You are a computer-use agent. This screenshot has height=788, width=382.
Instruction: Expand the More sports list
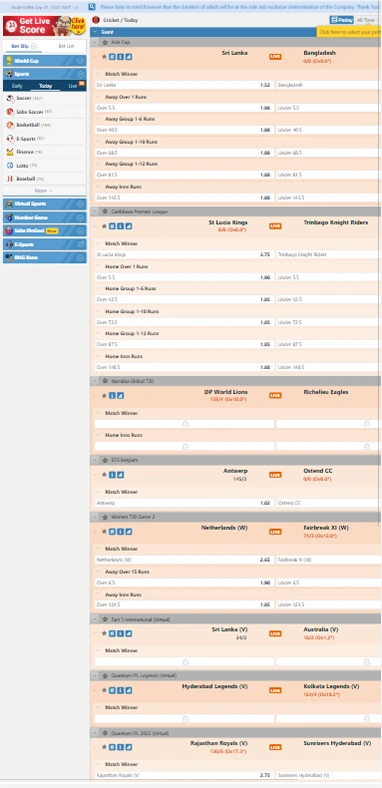coord(44,191)
